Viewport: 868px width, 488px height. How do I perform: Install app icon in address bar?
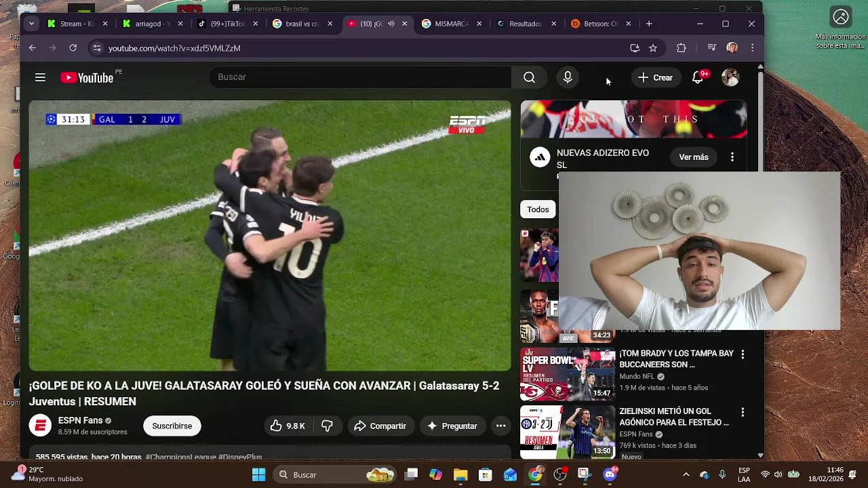(635, 48)
